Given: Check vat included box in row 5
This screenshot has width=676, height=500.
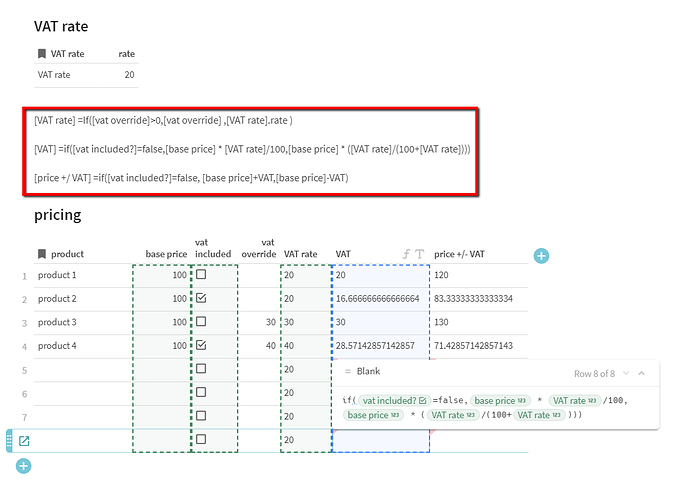Looking at the screenshot, I should point(201,369).
